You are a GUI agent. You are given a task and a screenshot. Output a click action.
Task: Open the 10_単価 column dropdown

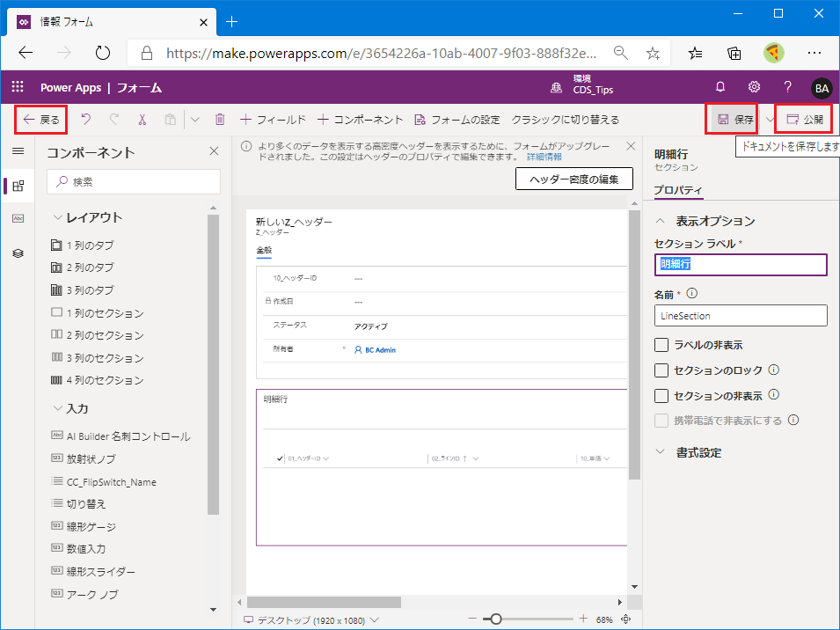click(606, 458)
